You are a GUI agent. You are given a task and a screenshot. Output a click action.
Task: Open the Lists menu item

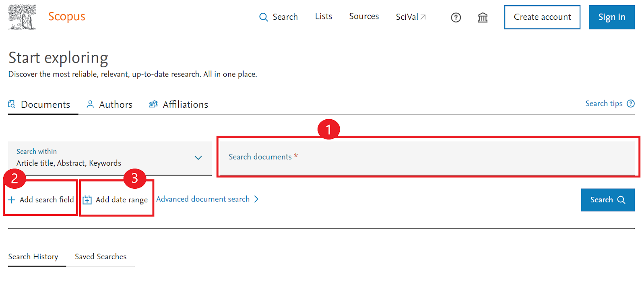(x=324, y=17)
